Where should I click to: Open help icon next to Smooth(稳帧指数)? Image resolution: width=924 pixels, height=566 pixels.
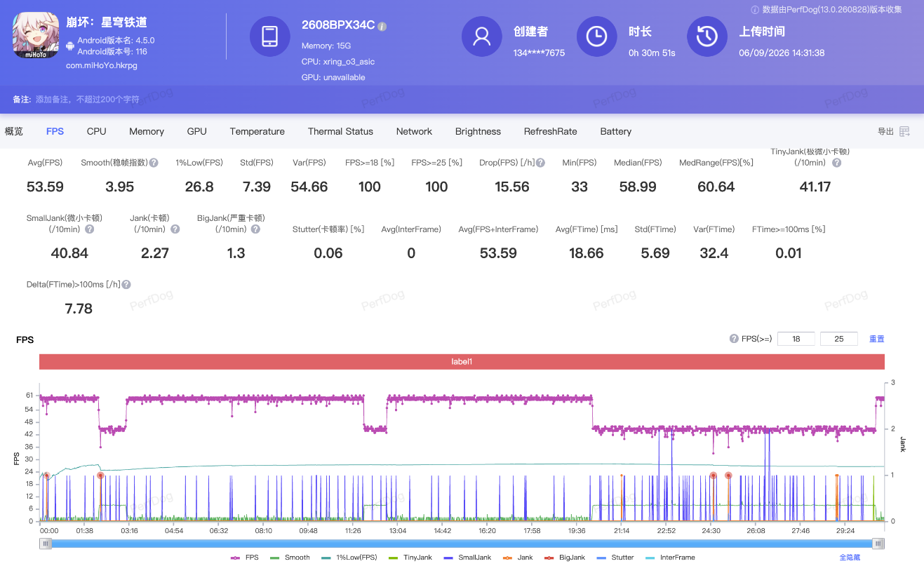(x=154, y=163)
